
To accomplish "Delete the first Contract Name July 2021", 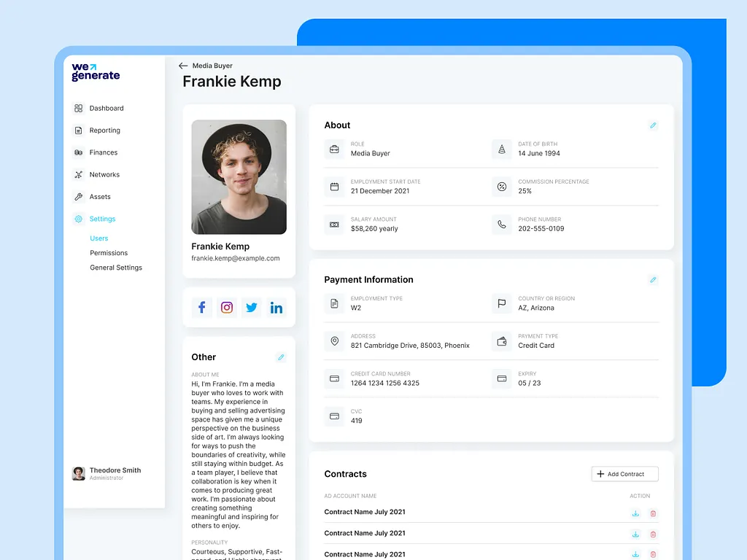I will (x=653, y=513).
